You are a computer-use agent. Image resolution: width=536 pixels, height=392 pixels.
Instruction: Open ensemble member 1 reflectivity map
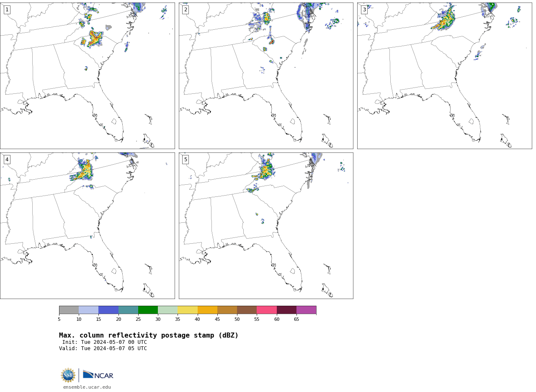[88, 76]
